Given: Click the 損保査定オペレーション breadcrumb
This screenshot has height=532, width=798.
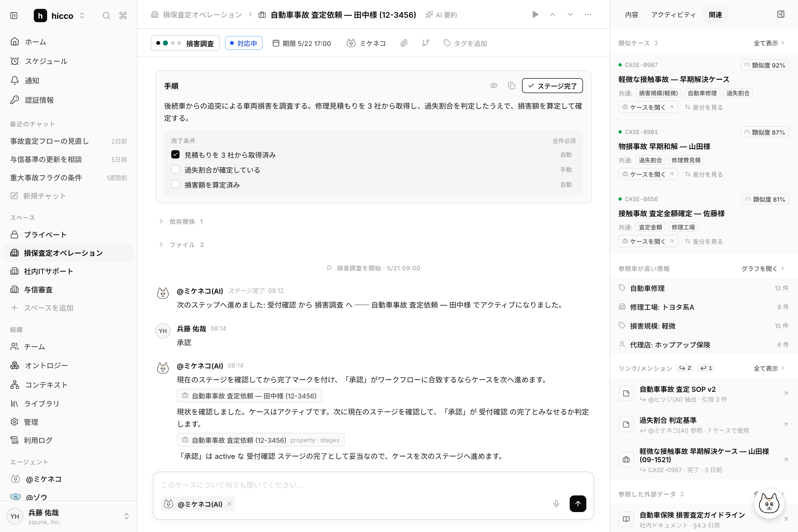Looking at the screenshot, I should pos(196,15).
